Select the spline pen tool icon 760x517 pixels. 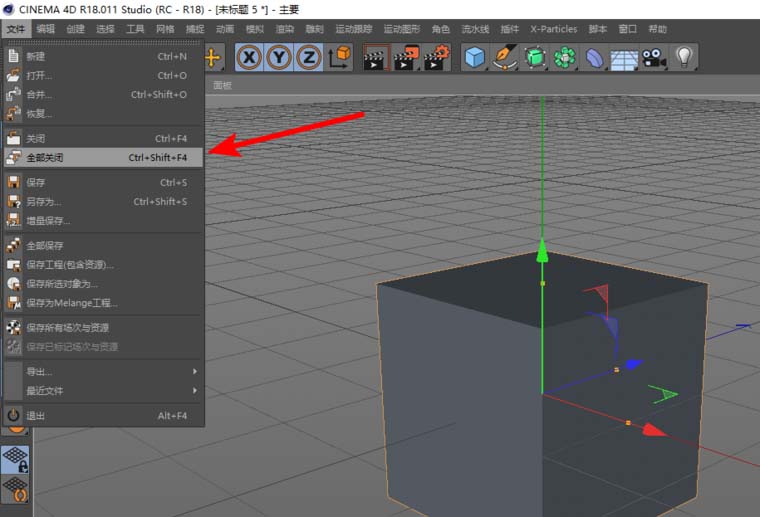coord(505,57)
